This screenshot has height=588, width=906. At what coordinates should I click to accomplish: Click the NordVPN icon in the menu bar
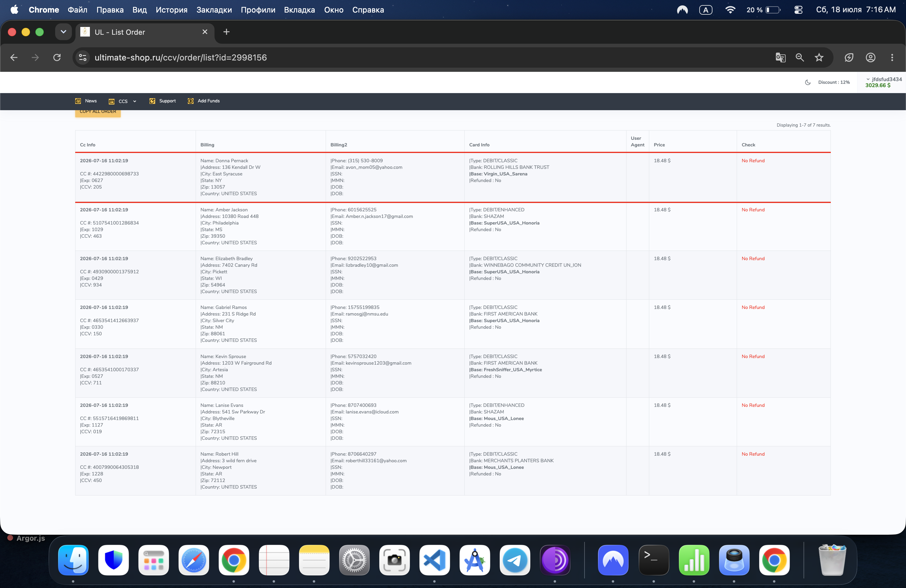682,10
